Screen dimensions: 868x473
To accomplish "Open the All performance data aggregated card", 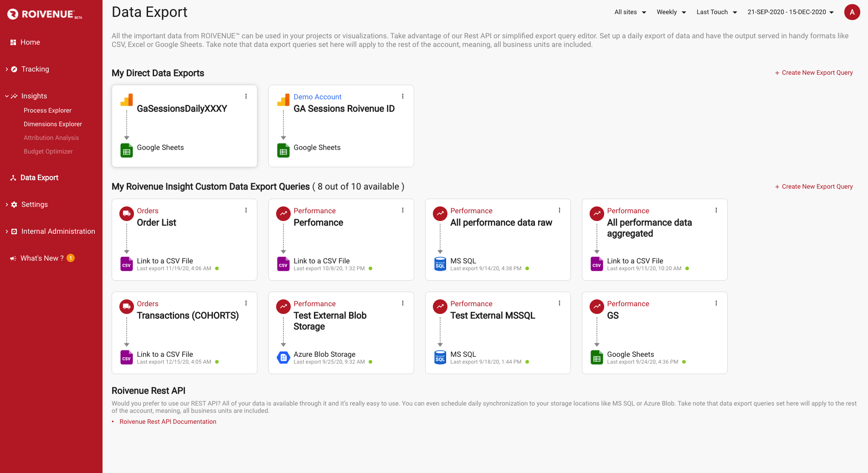I will (655, 240).
